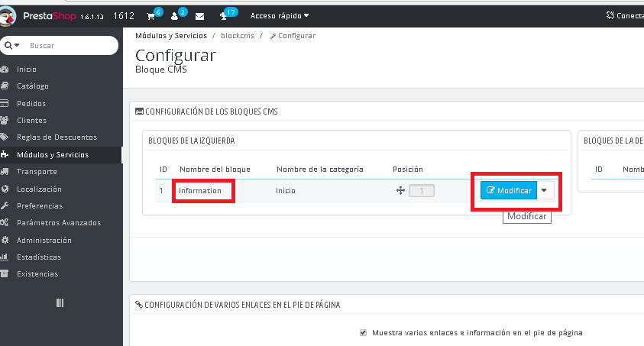Click inside the Buscar search field
This screenshot has height=346, width=644.
69,46
